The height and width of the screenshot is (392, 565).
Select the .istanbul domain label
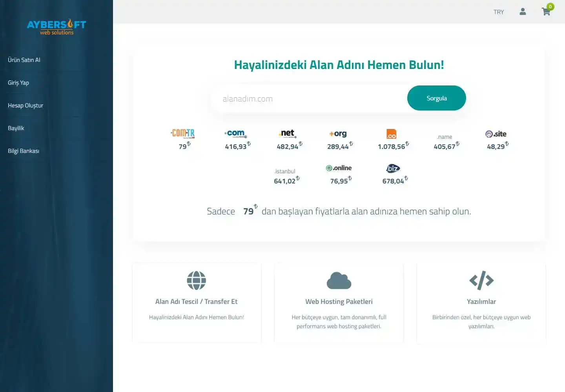[x=285, y=171]
